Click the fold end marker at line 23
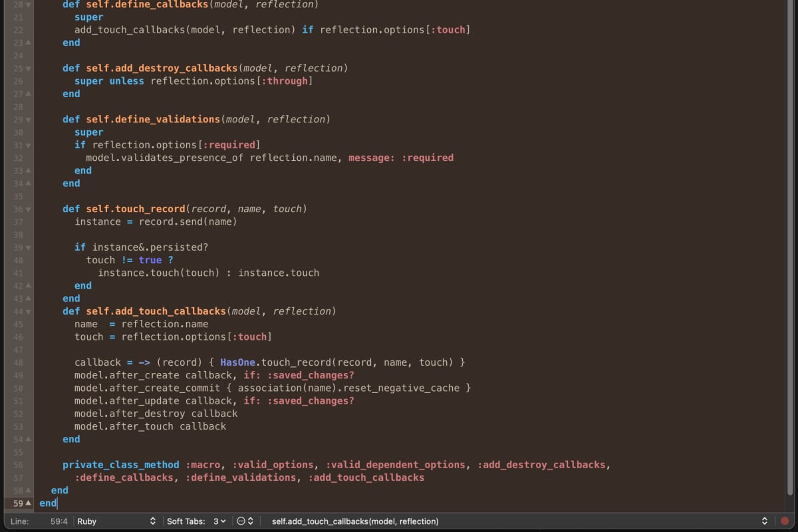The height and width of the screenshot is (532, 798). pos(28,43)
